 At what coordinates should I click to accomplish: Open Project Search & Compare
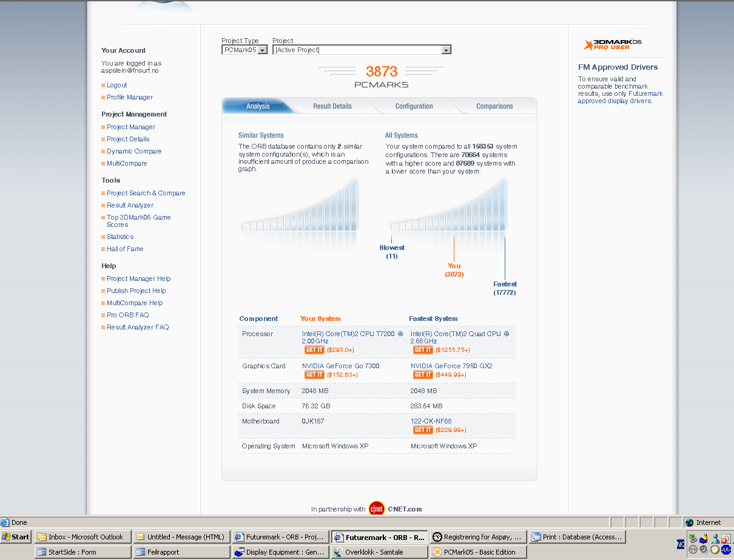click(146, 194)
